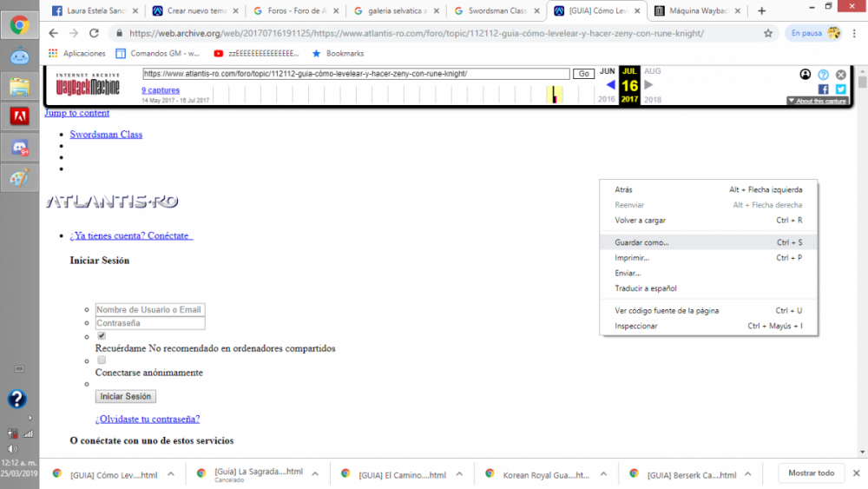
Task: Select Guardar como in the context menu
Action: pyautogui.click(x=641, y=242)
